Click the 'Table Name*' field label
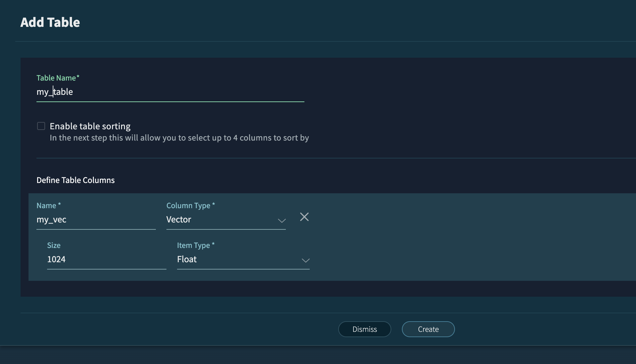The width and height of the screenshot is (636, 364). click(58, 78)
